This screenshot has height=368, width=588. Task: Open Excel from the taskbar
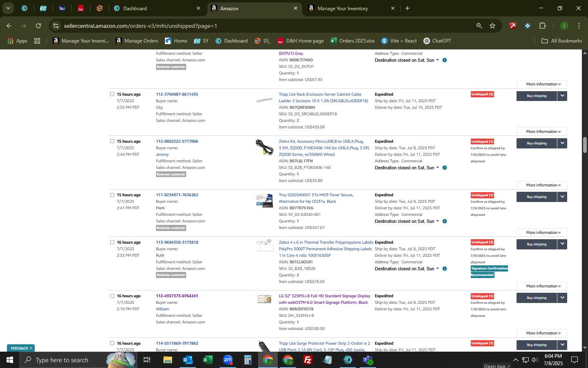click(208, 360)
